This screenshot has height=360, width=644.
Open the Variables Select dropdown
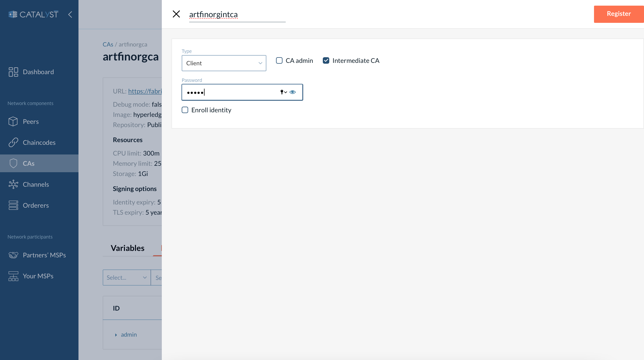pos(127,277)
